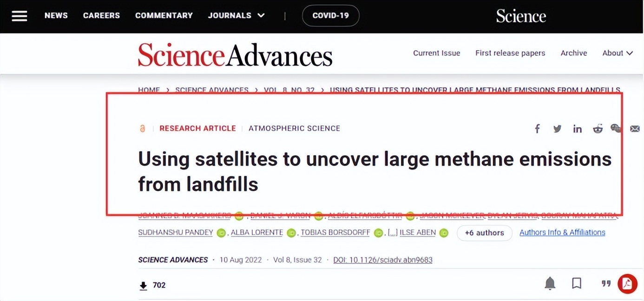
Task: Share article on Twitter
Action: (x=557, y=129)
